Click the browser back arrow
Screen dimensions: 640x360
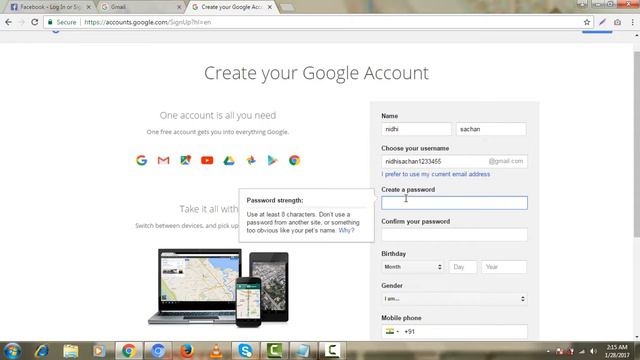[x=9, y=22]
